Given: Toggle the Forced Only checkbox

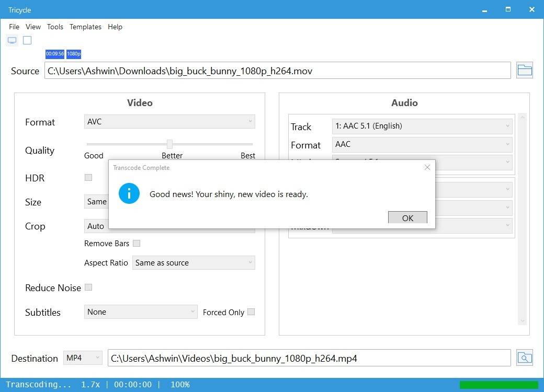Looking at the screenshot, I should point(251,312).
